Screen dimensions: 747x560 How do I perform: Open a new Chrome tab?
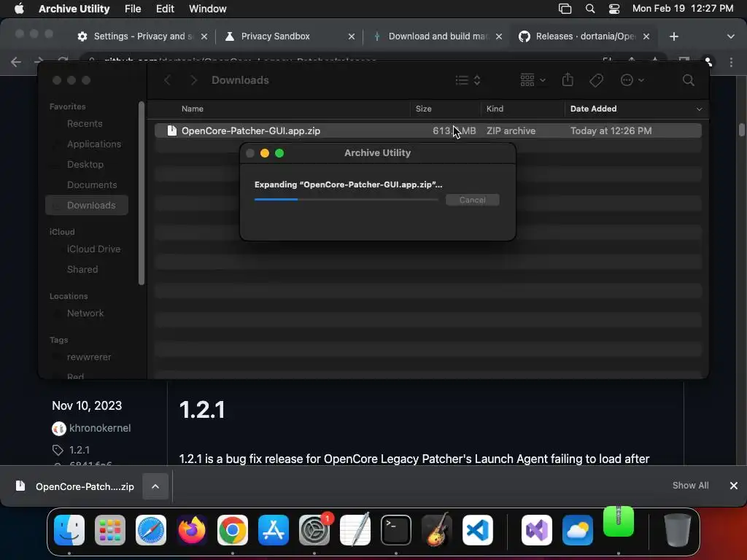[x=673, y=36]
